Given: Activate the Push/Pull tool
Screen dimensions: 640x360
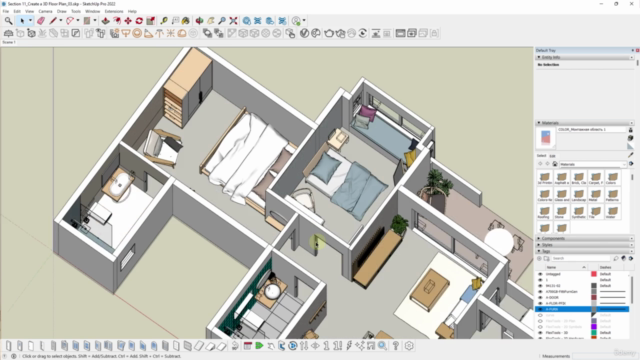Looking at the screenshot, I should coord(106,21).
